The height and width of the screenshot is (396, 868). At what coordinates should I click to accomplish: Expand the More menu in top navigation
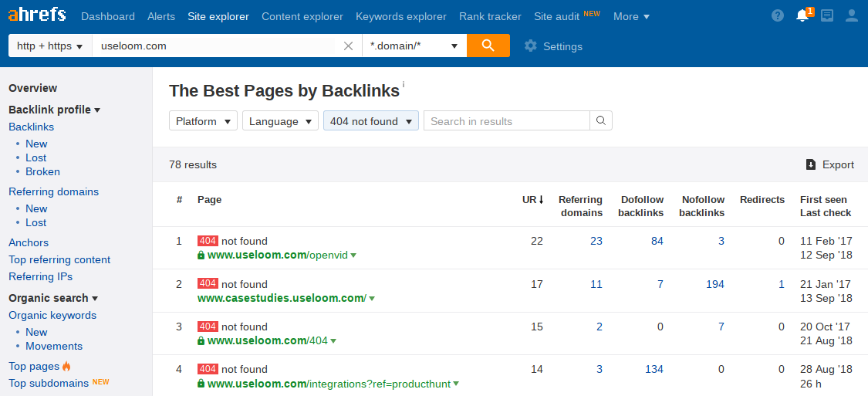pos(632,17)
